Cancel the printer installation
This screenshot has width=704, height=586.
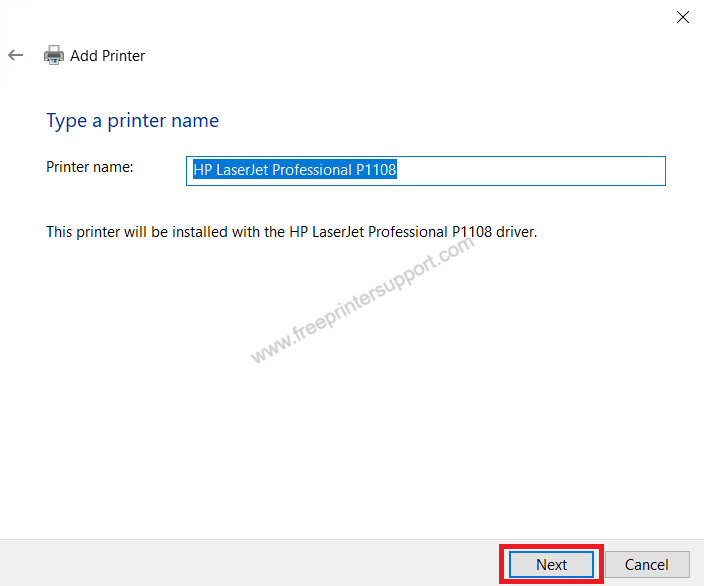(x=648, y=565)
